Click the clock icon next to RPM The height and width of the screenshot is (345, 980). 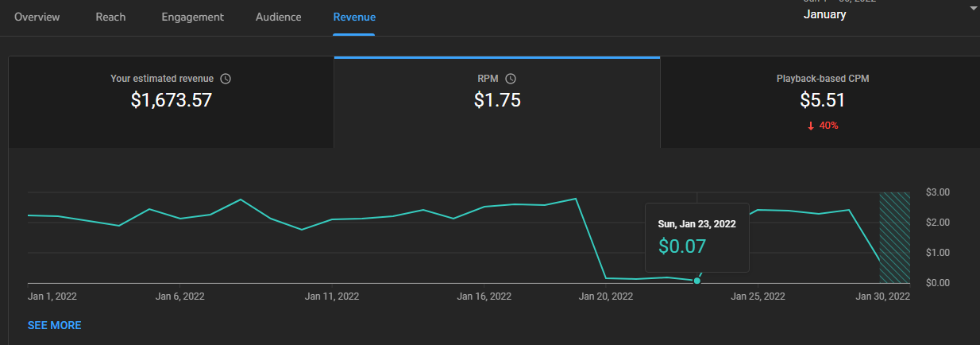511,79
